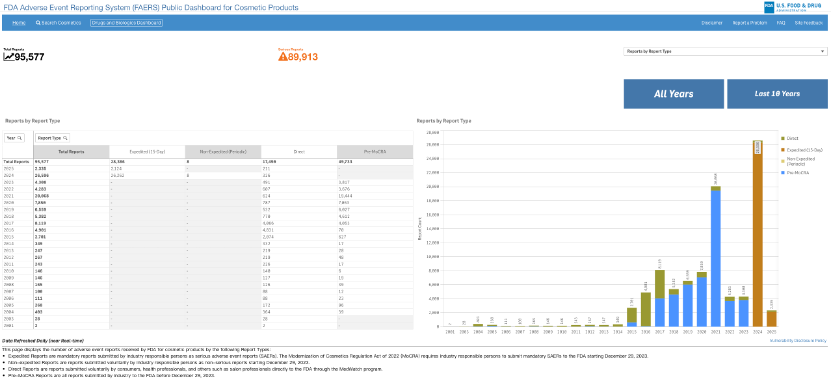832x384 pixels.
Task: Open the Drugs and Biologics Dashboard button
Action: click(x=126, y=23)
